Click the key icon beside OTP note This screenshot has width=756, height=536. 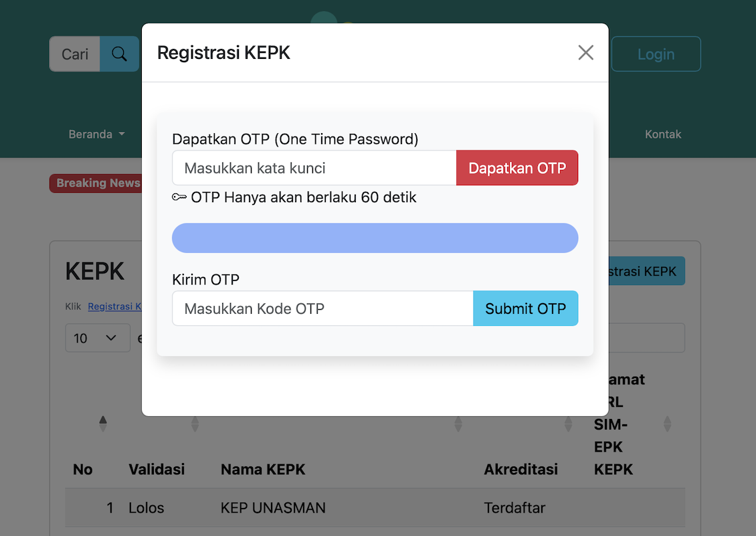[x=179, y=197]
